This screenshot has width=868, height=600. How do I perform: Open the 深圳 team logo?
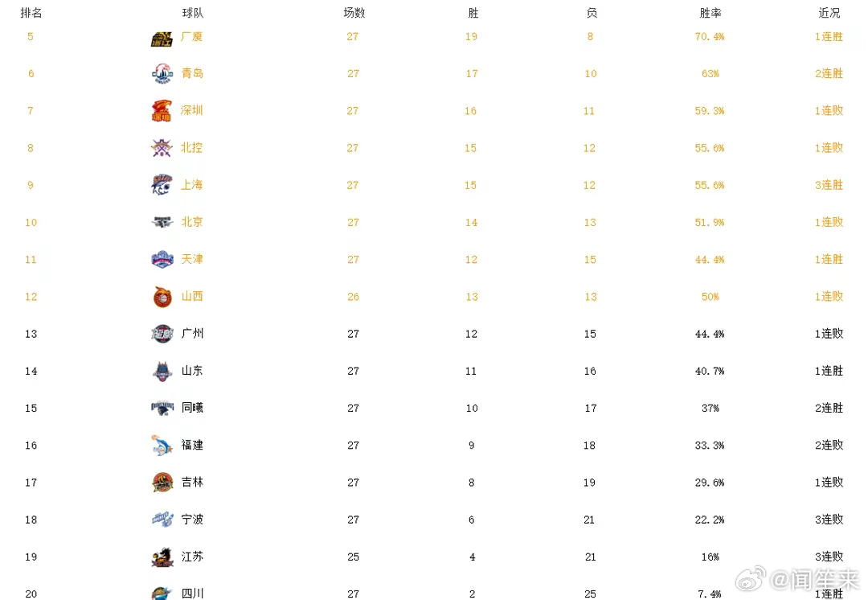click(x=162, y=111)
